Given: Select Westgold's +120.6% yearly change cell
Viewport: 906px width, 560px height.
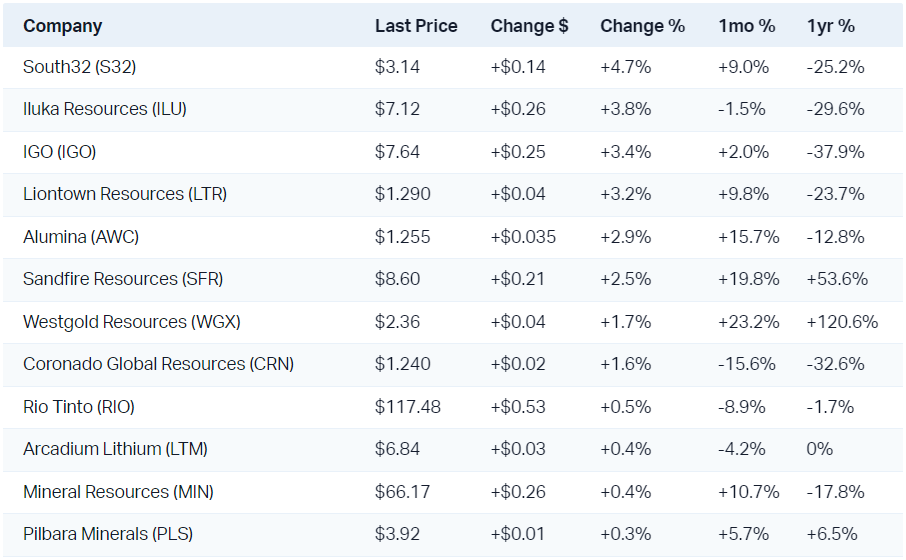Looking at the screenshot, I should pos(842,322).
